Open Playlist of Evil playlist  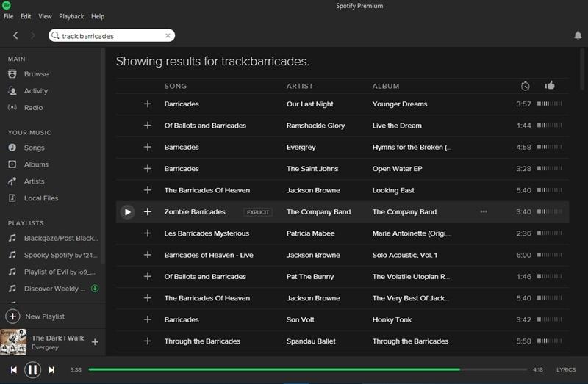[60, 272]
